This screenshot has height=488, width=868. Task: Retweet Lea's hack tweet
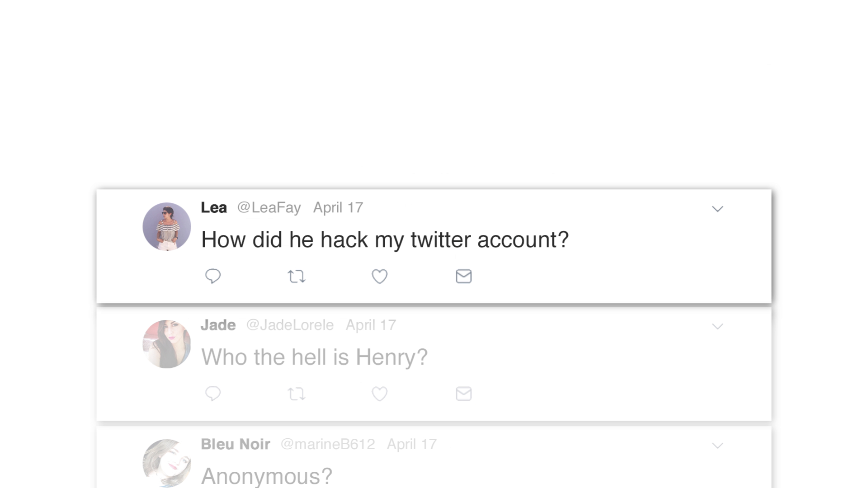point(297,276)
